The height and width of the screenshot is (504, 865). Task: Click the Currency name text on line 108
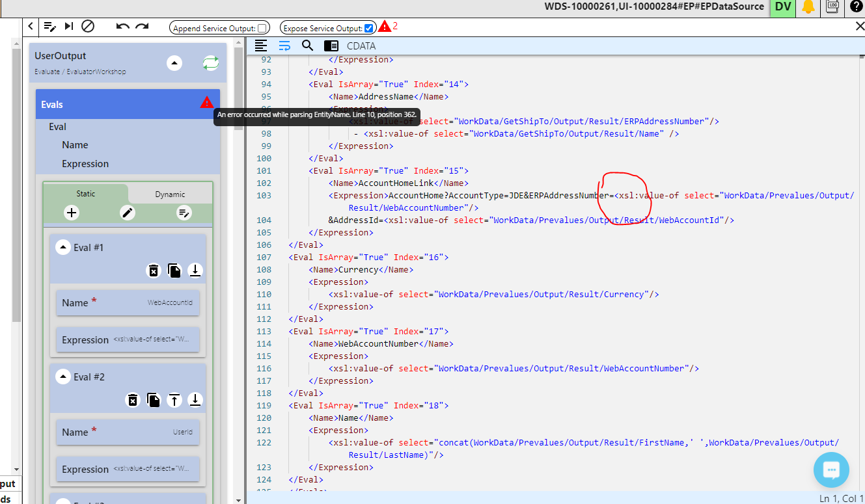pos(359,270)
